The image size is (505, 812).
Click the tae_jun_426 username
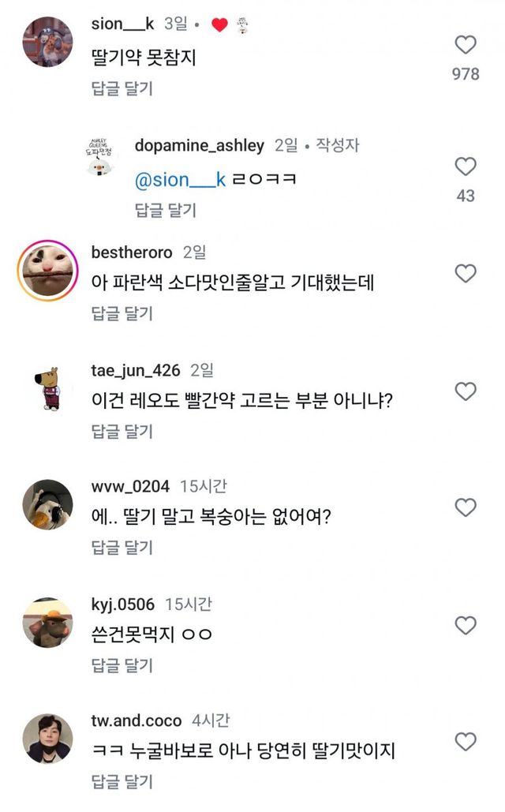tap(136, 370)
